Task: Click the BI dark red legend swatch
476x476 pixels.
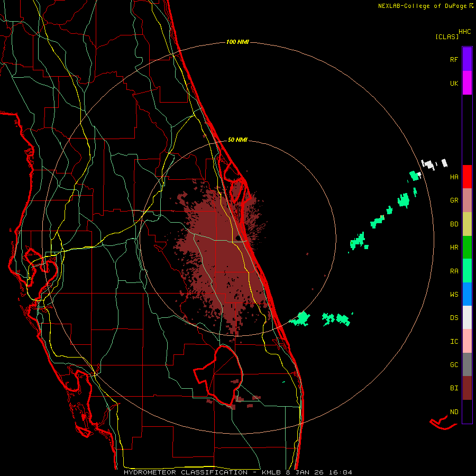Action: [x=467, y=388]
